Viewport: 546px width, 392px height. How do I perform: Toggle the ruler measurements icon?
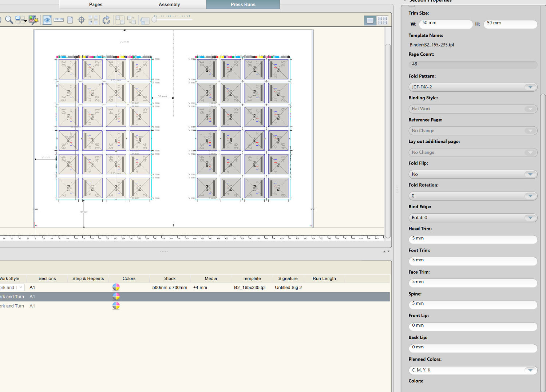59,20
